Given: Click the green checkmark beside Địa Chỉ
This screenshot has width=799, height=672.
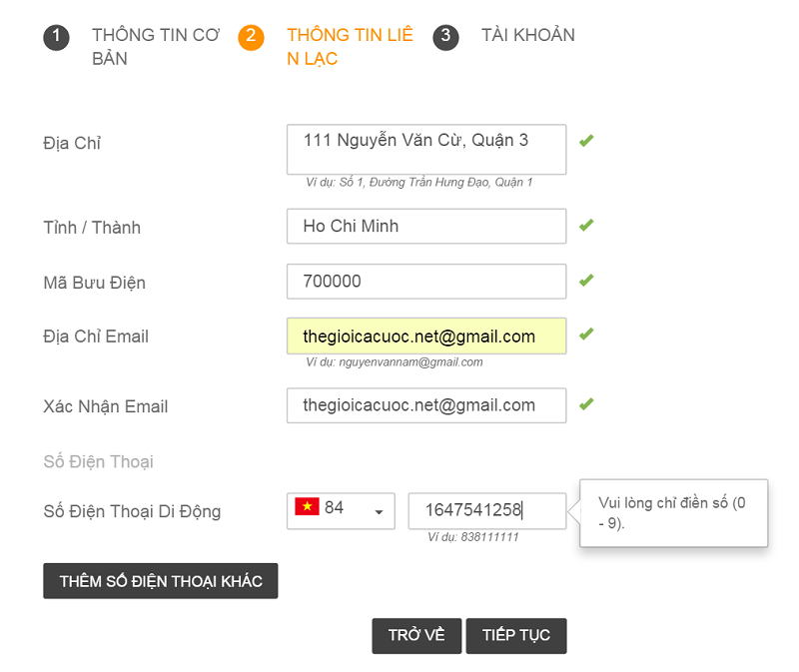Looking at the screenshot, I should tap(585, 140).
